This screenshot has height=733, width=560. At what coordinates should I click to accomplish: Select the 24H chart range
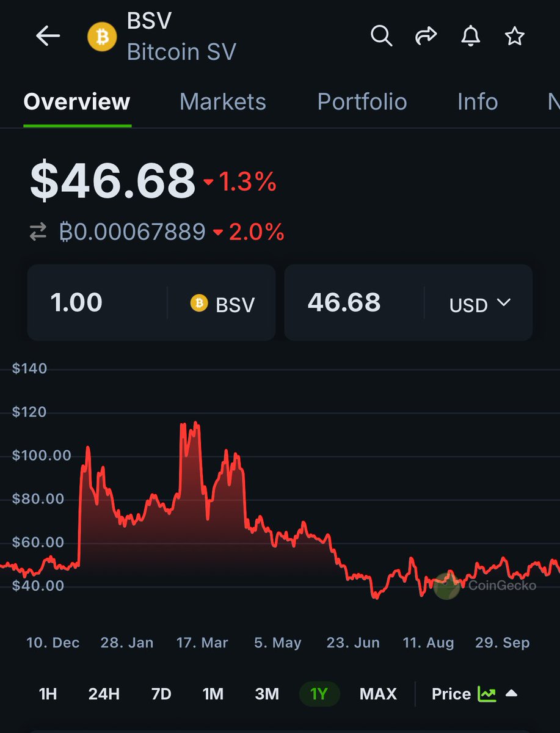(104, 694)
